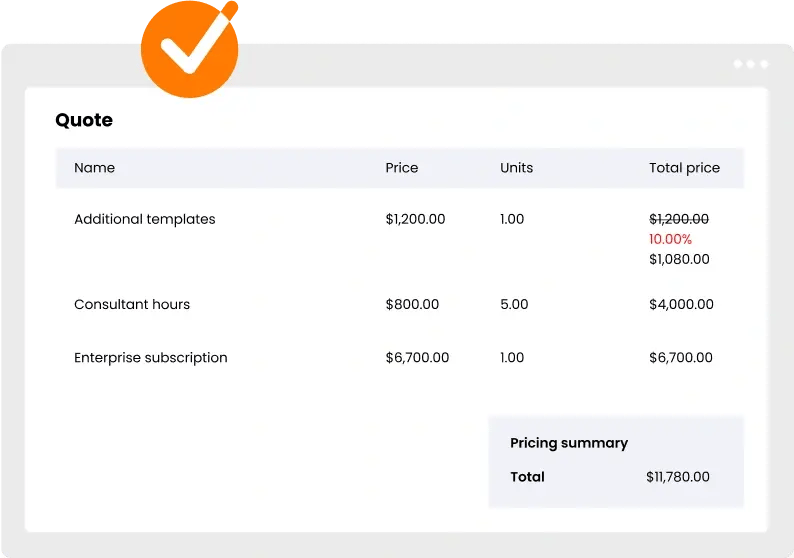Click the Pricing summary heading

click(x=569, y=443)
